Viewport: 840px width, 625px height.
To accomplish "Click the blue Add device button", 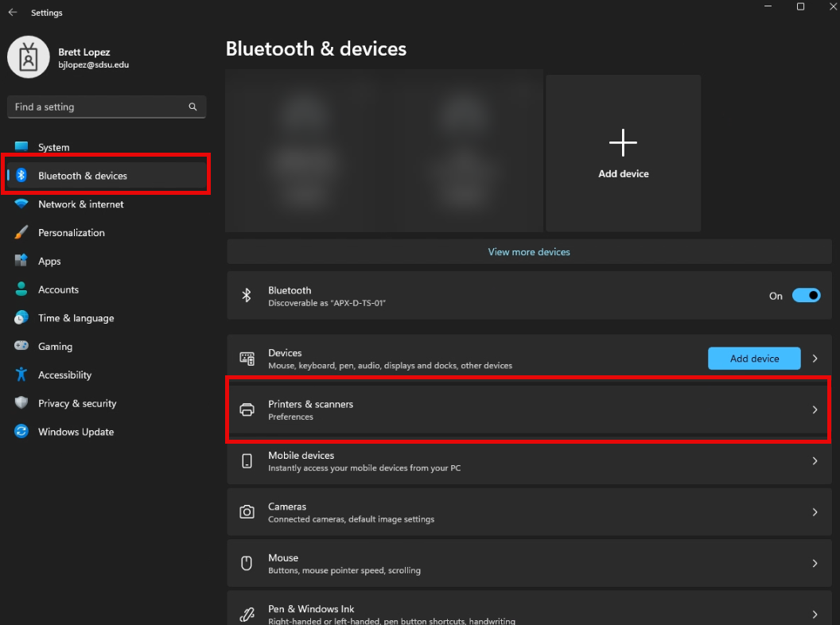I will (754, 359).
